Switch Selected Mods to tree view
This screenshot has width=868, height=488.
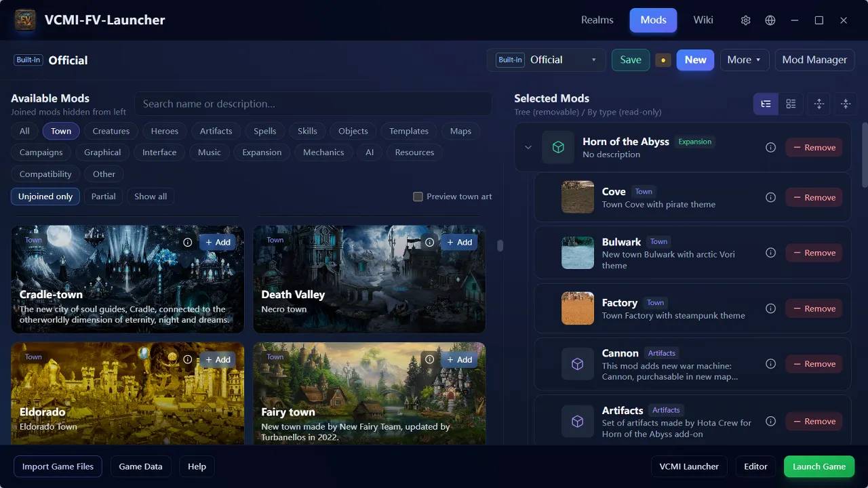766,104
